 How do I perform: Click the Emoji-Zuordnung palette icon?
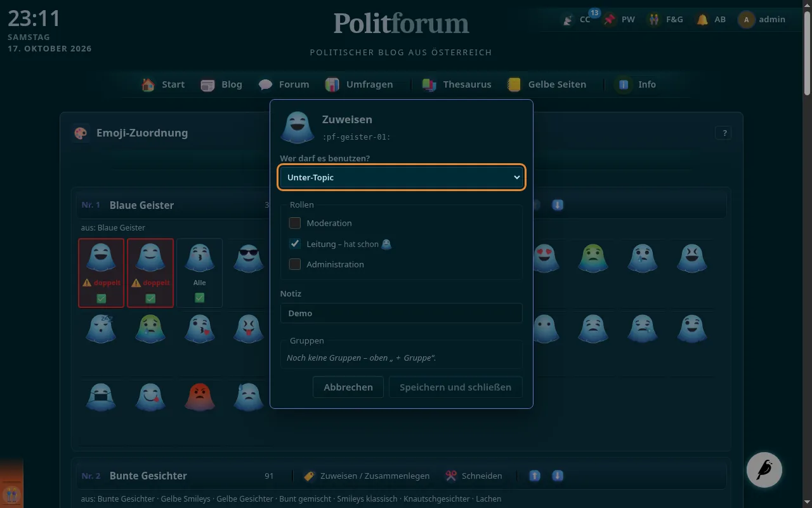click(81, 133)
